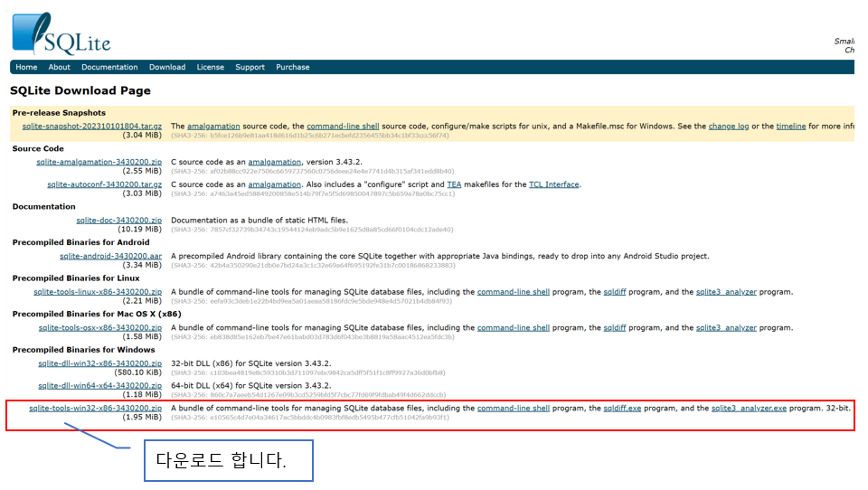Open the TEA link
868x490 pixels.
coord(454,184)
